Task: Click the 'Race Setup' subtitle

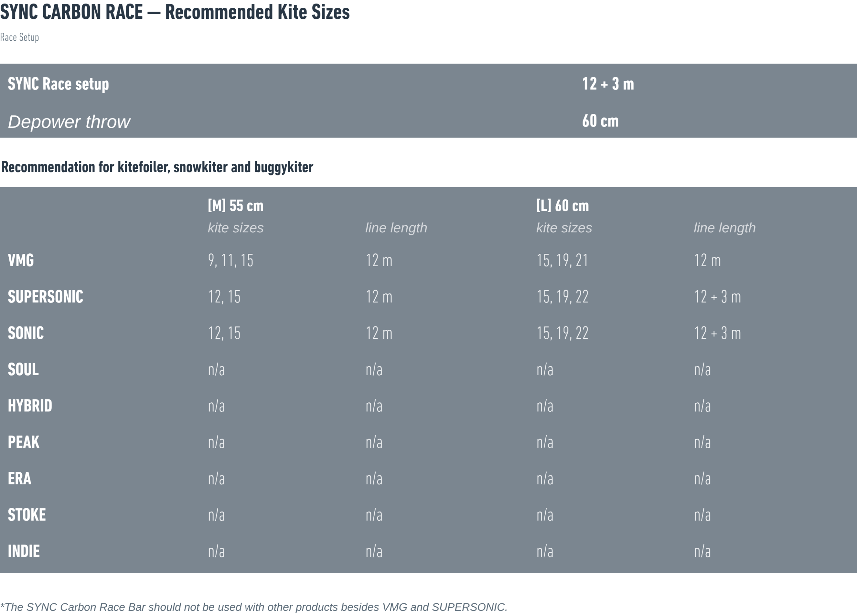Action: 20,37
